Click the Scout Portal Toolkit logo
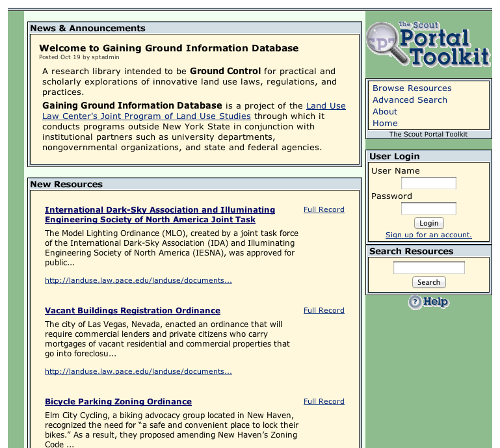Screen dimensions: 500x448 coord(428,44)
